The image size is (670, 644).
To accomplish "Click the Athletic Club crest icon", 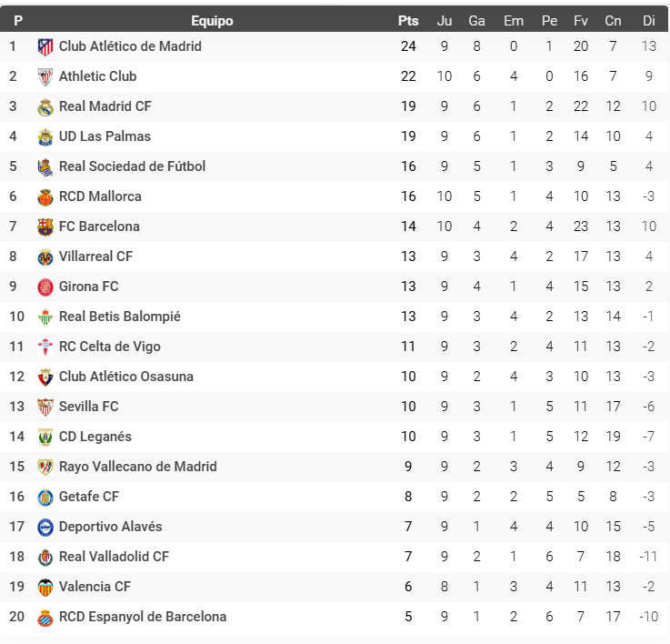I will point(45,76).
